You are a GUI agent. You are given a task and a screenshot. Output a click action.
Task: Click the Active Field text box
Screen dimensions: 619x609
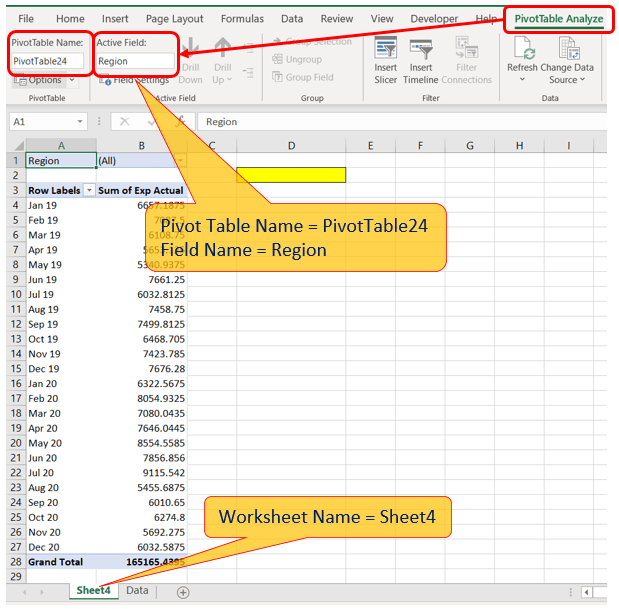click(135, 61)
